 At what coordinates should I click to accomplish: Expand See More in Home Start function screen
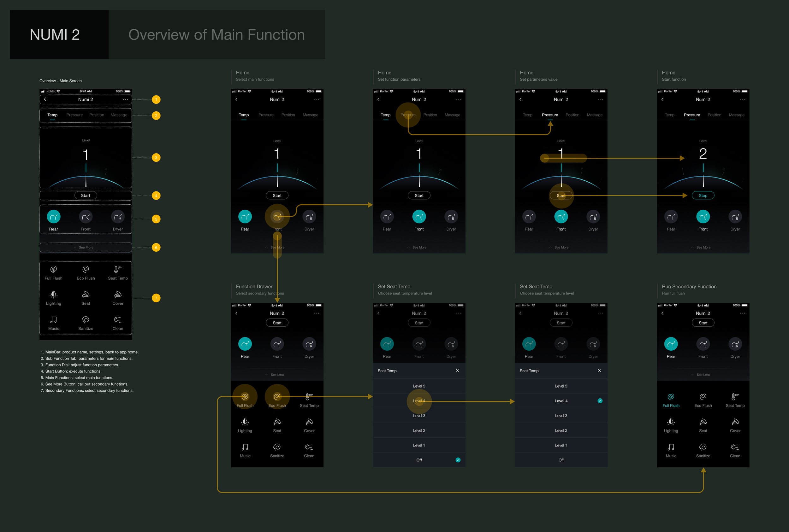click(x=701, y=247)
